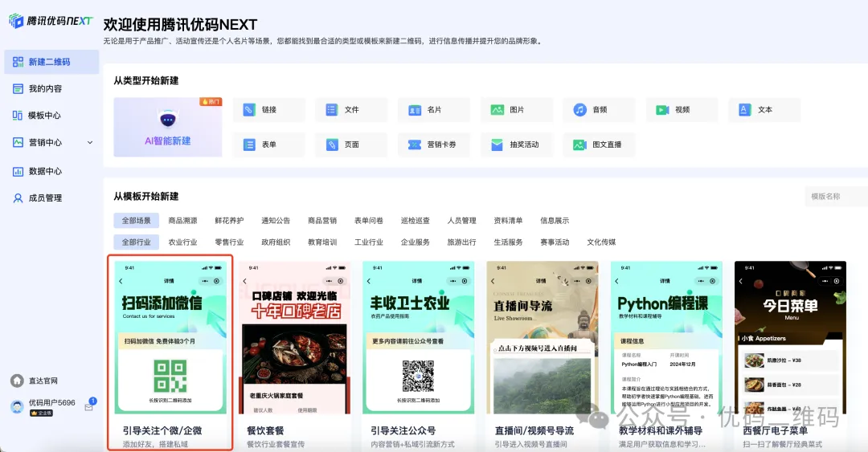Create a 图片 type QR code

click(517, 109)
